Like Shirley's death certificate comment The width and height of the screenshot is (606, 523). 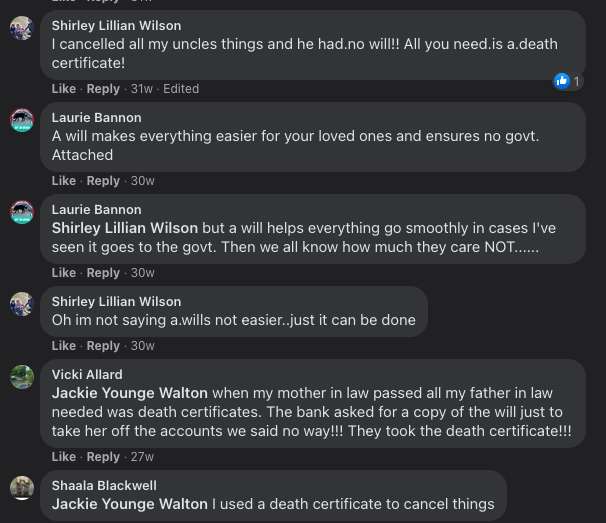click(64, 89)
